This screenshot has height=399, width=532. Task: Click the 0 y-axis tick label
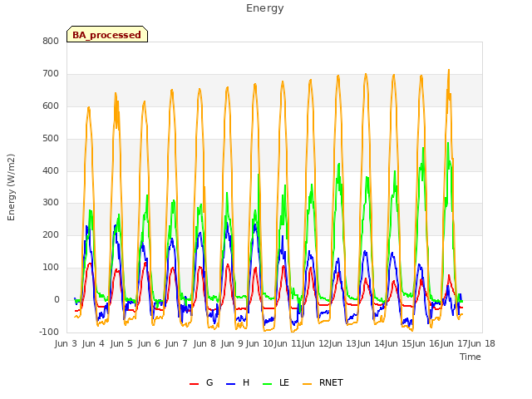(57, 299)
